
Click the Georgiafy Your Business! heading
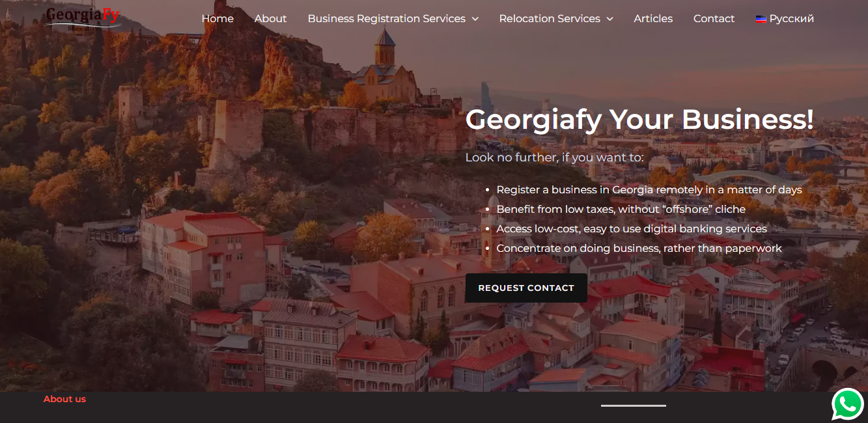639,120
